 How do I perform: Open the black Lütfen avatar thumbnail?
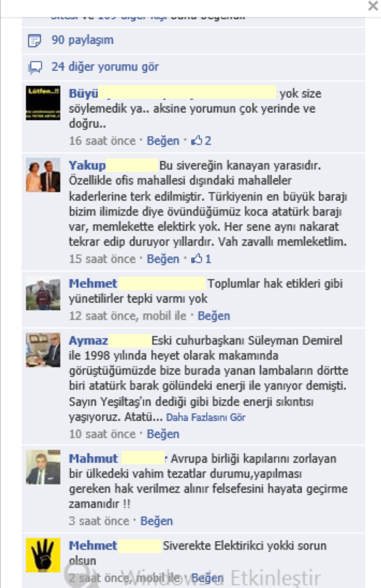(43, 103)
